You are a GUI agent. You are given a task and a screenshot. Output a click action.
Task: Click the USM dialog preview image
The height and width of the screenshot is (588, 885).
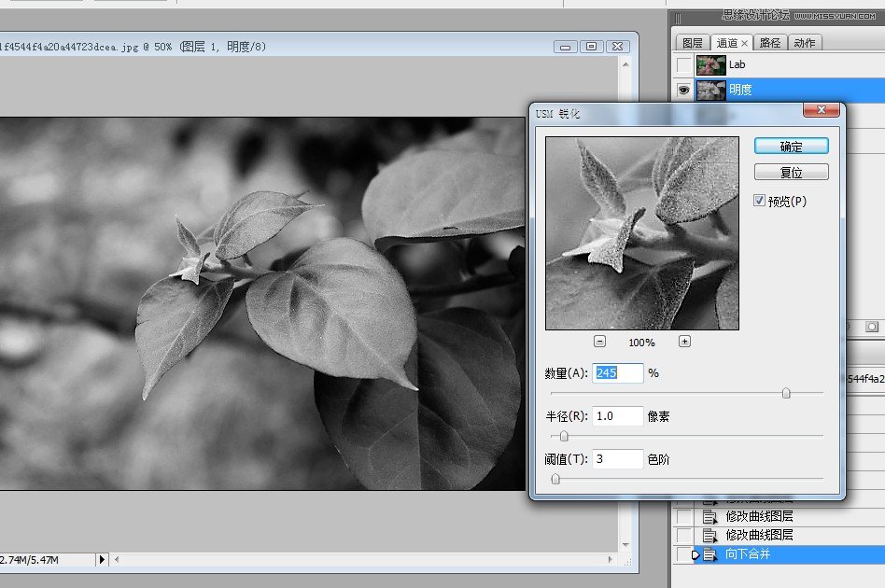point(642,233)
